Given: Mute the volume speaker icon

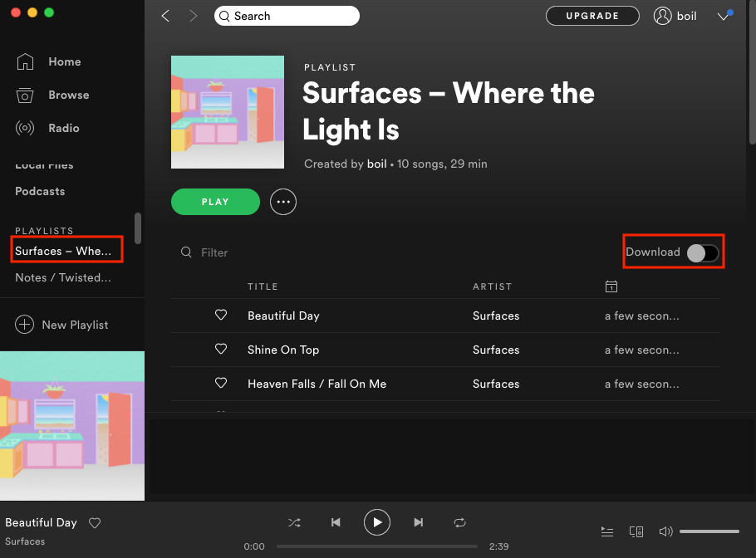Looking at the screenshot, I should tap(665, 531).
